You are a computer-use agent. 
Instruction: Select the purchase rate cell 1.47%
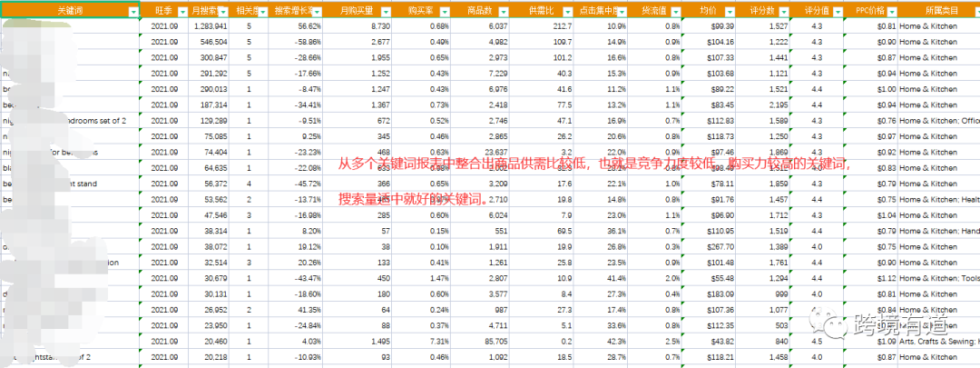[x=421, y=278]
